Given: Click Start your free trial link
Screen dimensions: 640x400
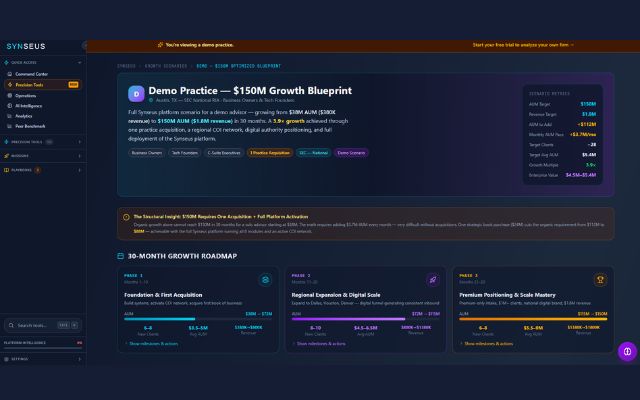Looking at the screenshot, I should (x=523, y=45).
